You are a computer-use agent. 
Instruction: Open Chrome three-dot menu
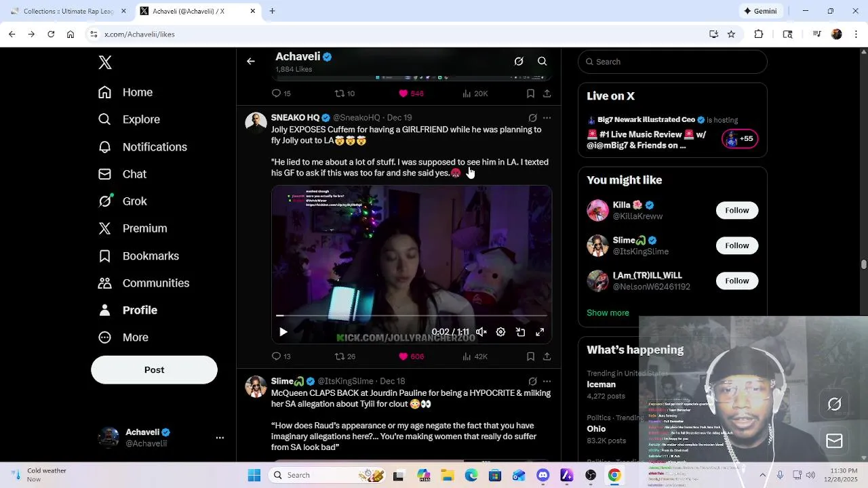(x=856, y=34)
